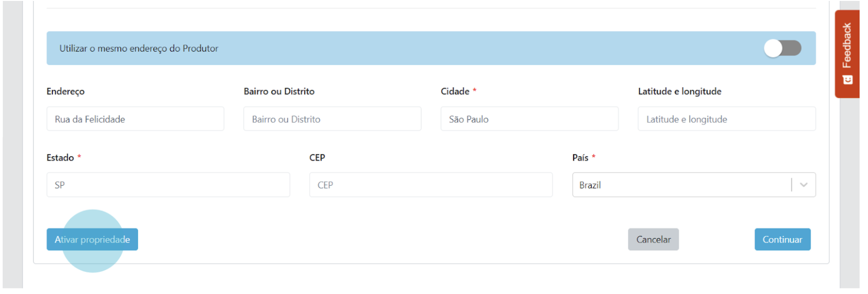Select the Cidade input containing São Paulo
The image size is (868, 294).
tap(529, 119)
